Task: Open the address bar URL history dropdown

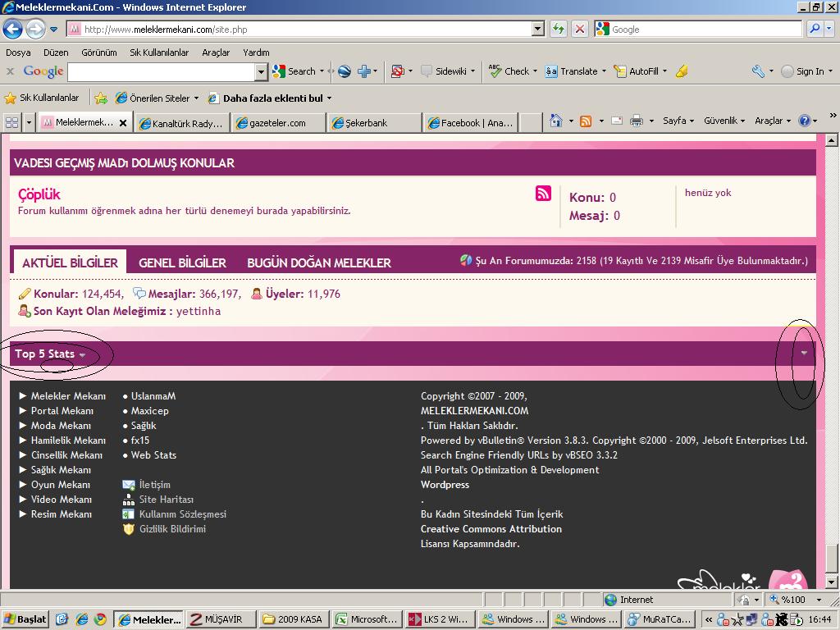Action: point(538,30)
